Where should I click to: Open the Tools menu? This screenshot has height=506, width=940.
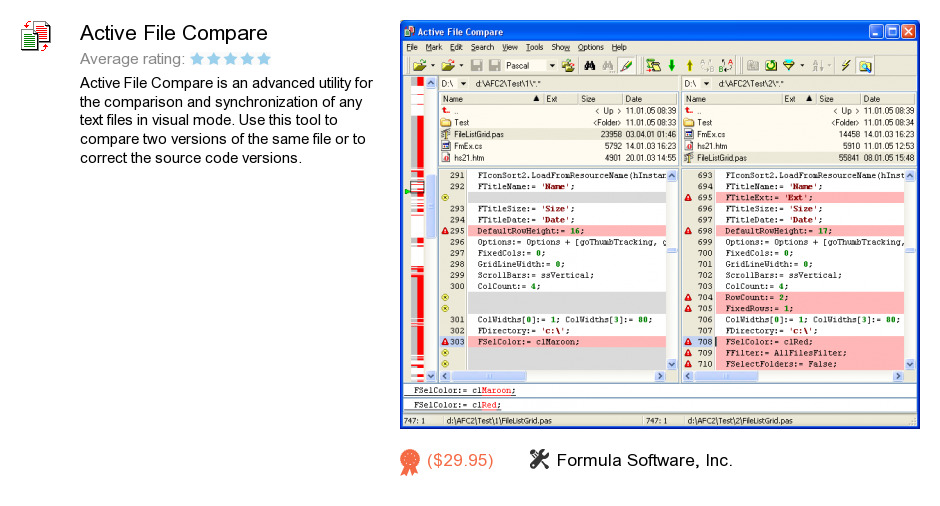534,47
